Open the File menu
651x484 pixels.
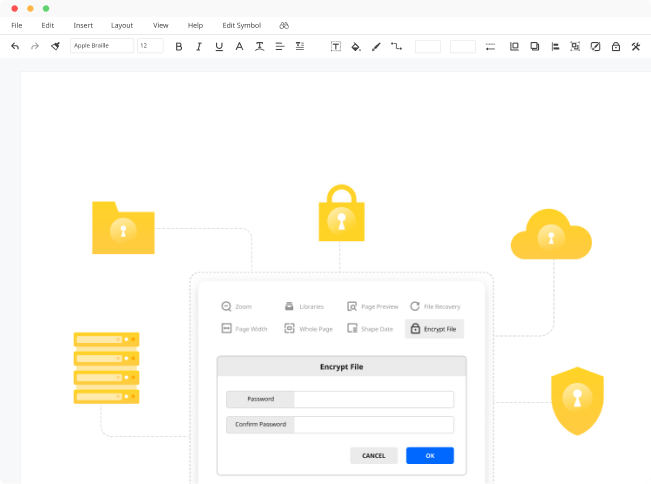17,25
